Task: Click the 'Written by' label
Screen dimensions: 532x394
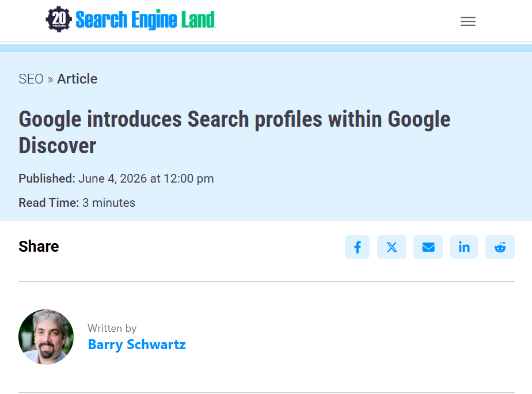Action: 112,328
